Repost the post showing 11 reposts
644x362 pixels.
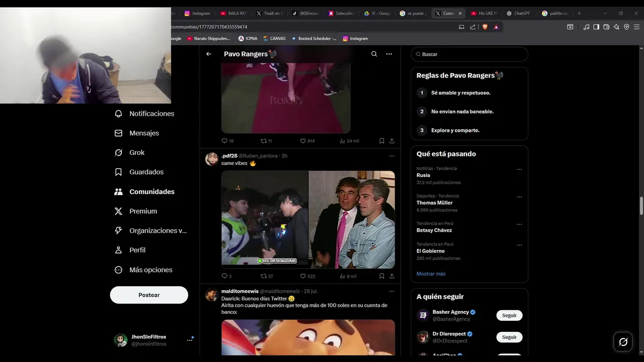(266, 141)
